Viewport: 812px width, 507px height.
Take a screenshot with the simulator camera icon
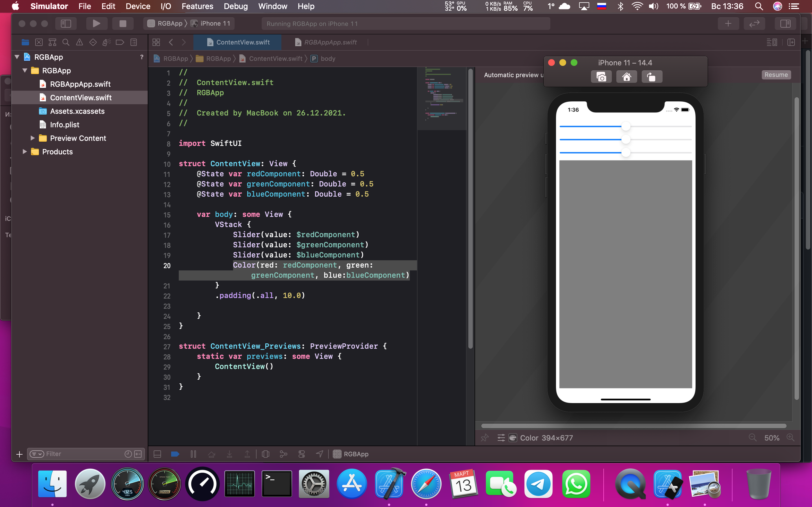(x=601, y=76)
